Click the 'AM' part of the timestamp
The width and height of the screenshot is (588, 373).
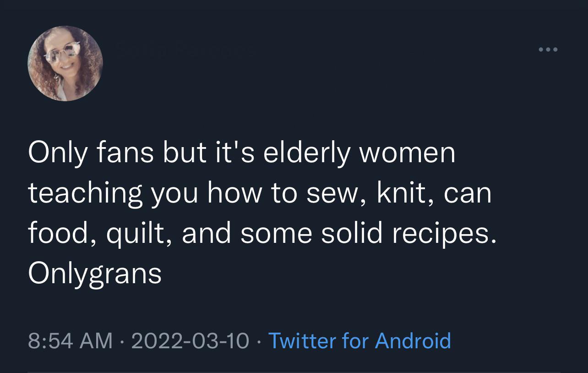tap(97, 340)
